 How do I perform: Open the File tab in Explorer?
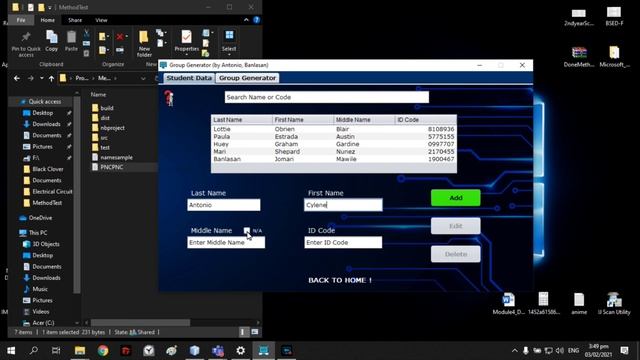click(x=21, y=20)
